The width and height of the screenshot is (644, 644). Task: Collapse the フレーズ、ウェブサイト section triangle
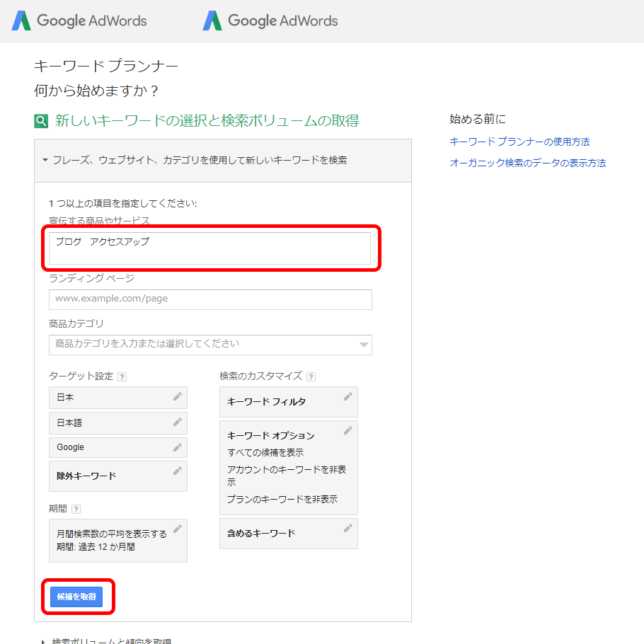pos(45,160)
